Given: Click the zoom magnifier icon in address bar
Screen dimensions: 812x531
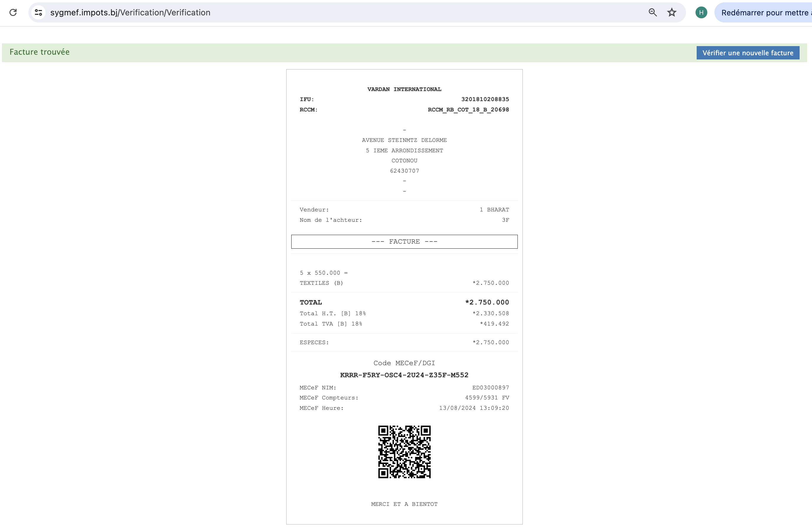Looking at the screenshot, I should pyautogui.click(x=652, y=13).
